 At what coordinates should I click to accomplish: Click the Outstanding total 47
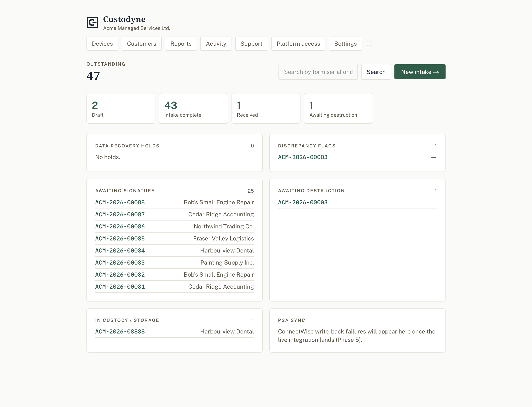click(93, 76)
